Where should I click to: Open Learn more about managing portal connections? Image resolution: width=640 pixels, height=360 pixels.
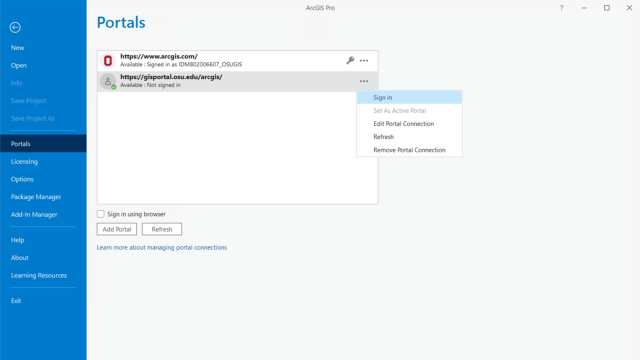pyautogui.click(x=162, y=247)
